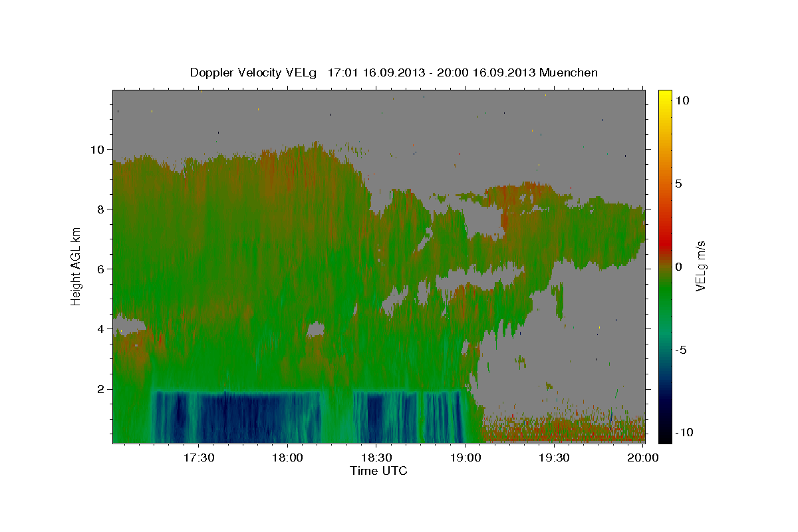This screenshot has height=532, width=798.
Task: Click the dark blue rain band near 17:45
Action: coord(243,418)
